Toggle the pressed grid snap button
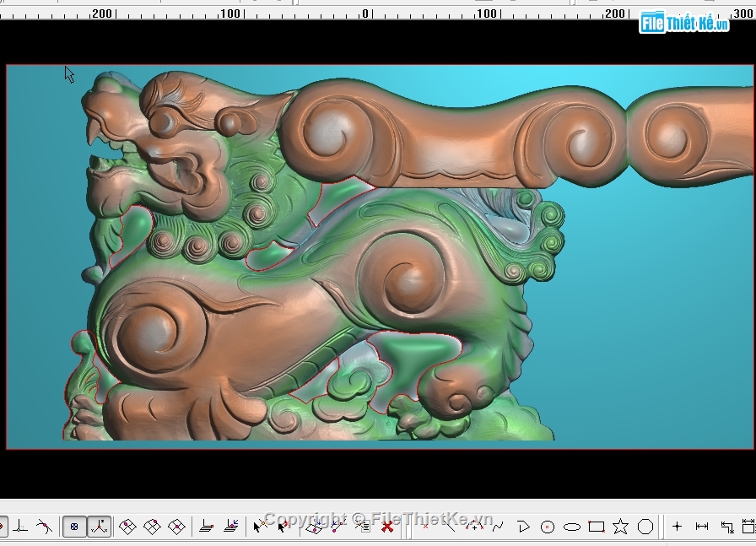756x546 pixels. click(74, 527)
